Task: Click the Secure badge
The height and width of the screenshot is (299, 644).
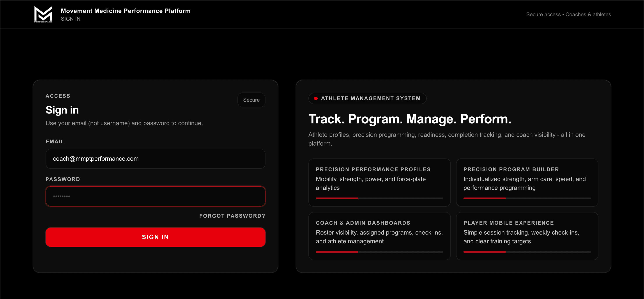Action: point(251,100)
